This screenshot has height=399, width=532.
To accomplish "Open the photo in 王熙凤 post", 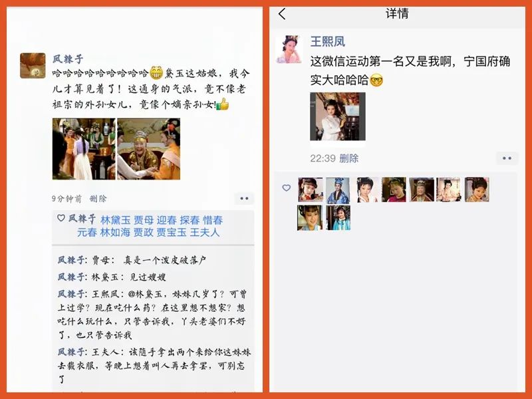I will tap(338, 116).
